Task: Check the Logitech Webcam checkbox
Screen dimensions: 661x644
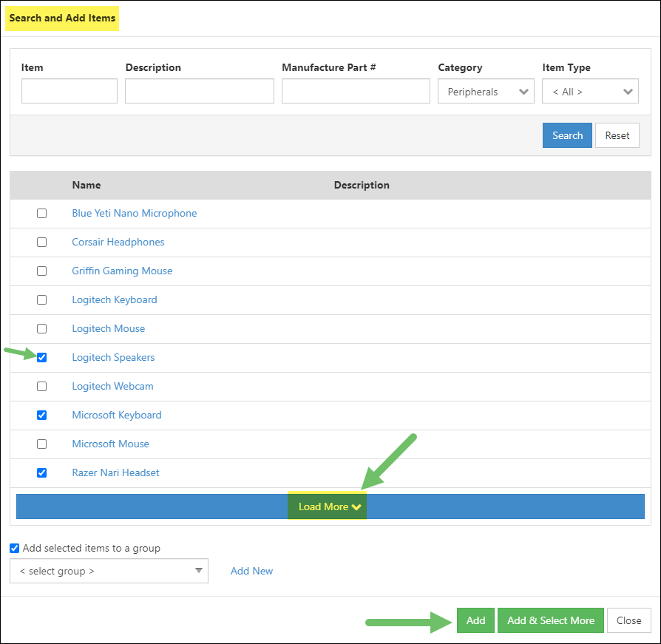Action: tap(41, 387)
